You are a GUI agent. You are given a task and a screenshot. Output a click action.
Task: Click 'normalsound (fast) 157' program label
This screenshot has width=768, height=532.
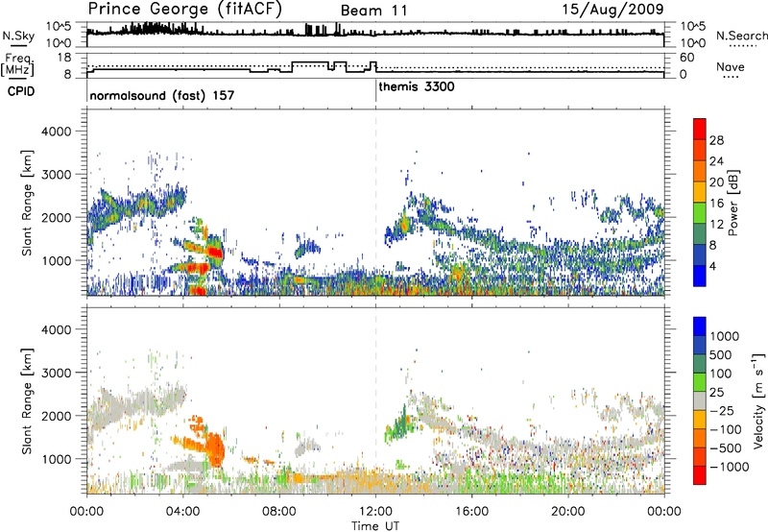(162, 95)
